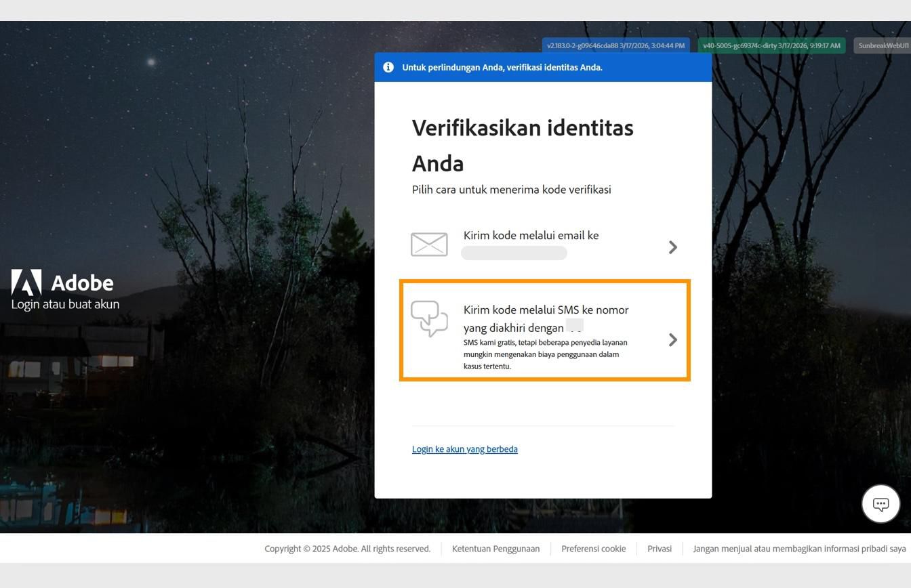The image size is (911, 588).
Task: Select the email verification method
Action: click(542, 244)
